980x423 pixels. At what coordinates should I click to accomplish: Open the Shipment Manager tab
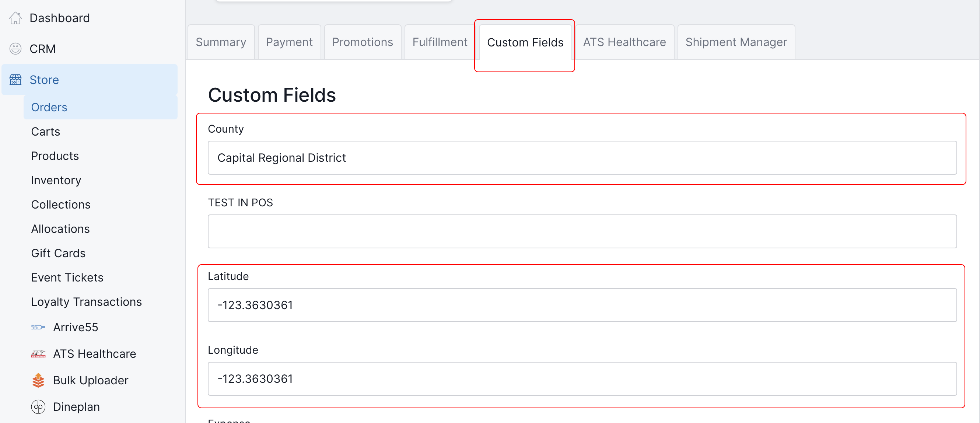pyautogui.click(x=736, y=42)
